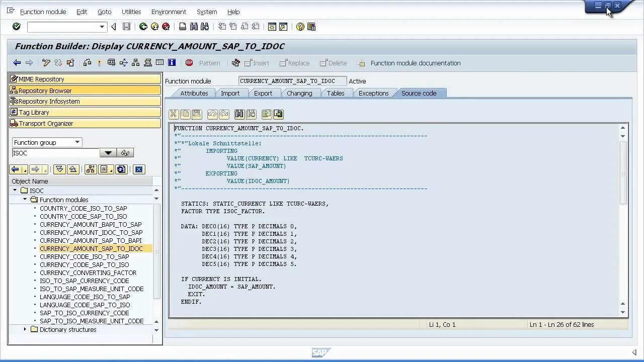
Task: Click the blue Information icon
Action: tap(172, 63)
